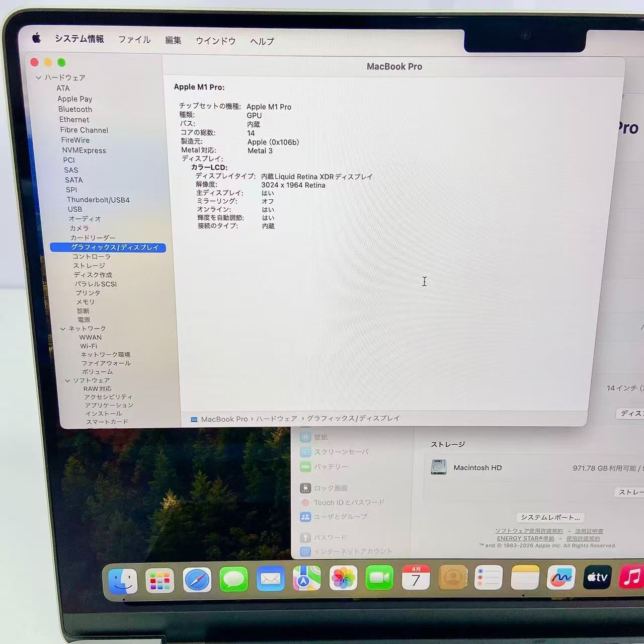Open ロック画面 in System Settings sidebar
The height and width of the screenshot is (644, 644).
(325, 488)
